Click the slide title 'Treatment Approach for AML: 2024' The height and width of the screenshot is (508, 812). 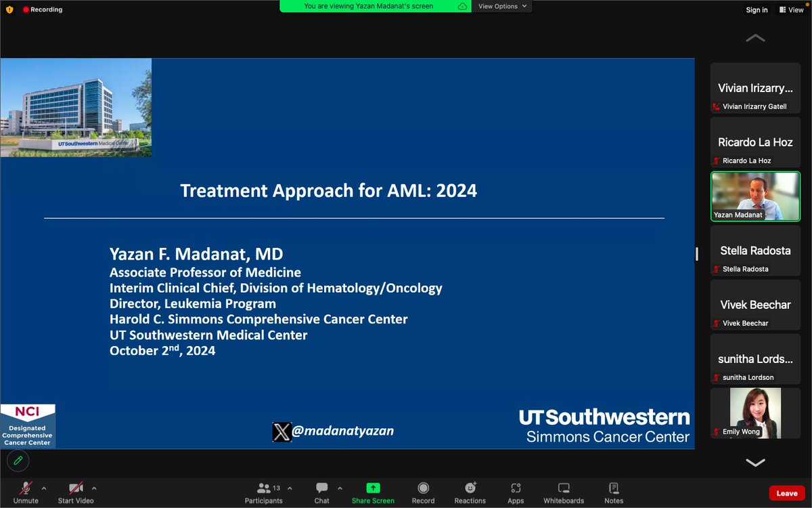coord(329,190)
